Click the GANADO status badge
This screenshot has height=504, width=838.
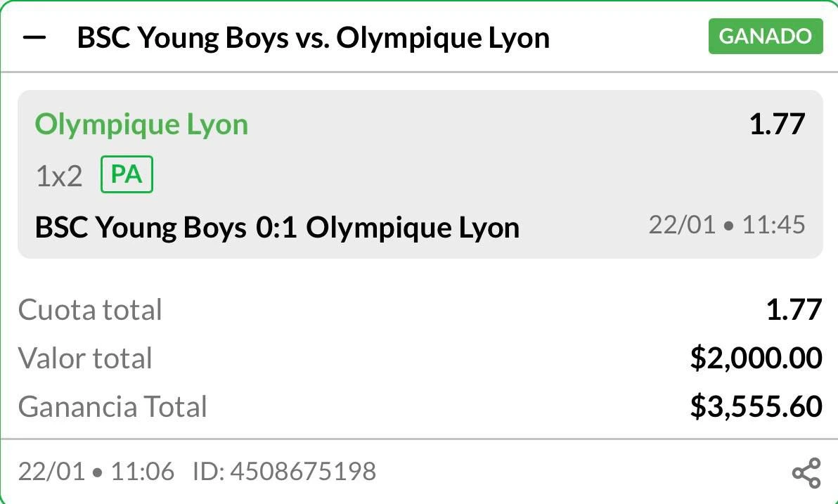(x=765, y=37)
